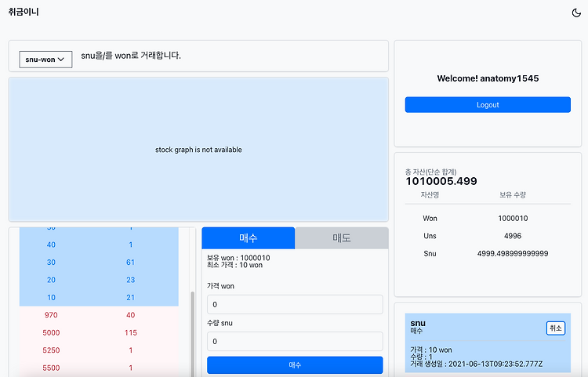Image resolution: width=588 pixels, height=377 pixels.
Task: Click 'stock graph is not available' message
Action: pos(198,150)
